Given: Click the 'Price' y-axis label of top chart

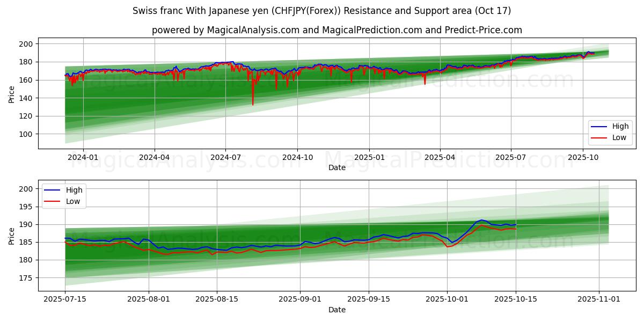Looking at the screenshot, I should pyautogui.click(x=12, y=93).
